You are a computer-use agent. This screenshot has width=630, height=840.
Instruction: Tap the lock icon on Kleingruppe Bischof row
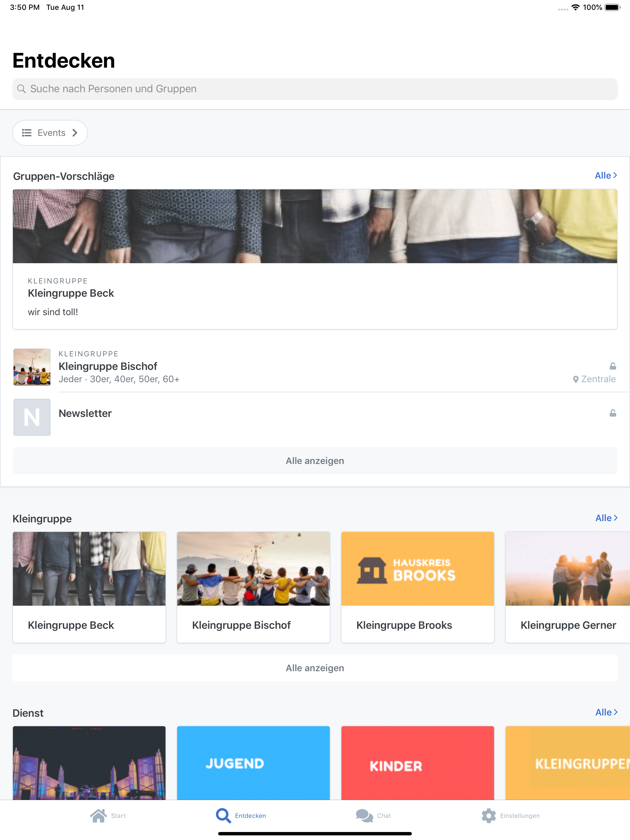click(612, 366)
